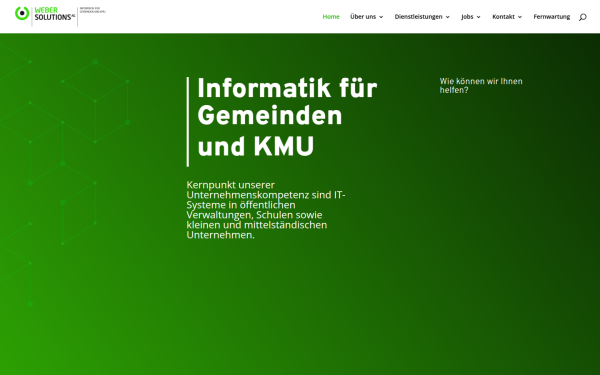600x375 pixels.
Task: Click the paragraph starting with Kernpunkt unserer
Action: (x=266, y=210)
